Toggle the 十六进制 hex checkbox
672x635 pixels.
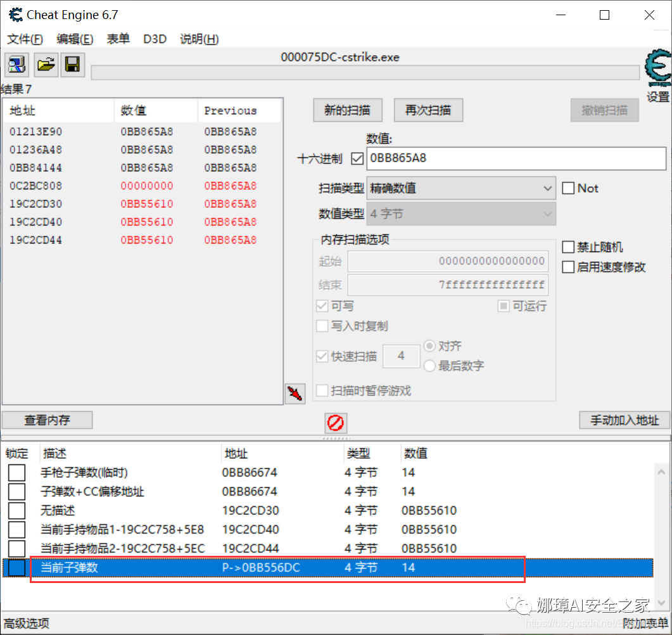point(357,158)
